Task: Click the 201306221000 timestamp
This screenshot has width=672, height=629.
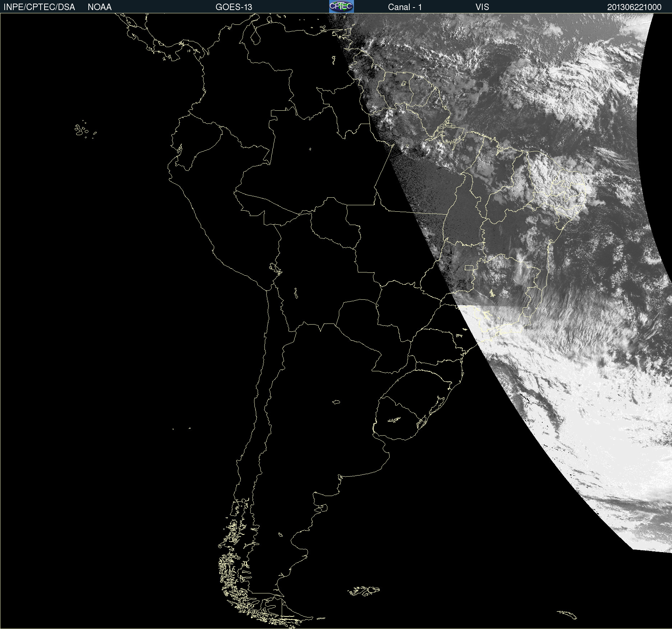Action: pyautogui.click(x=634, y=7)
